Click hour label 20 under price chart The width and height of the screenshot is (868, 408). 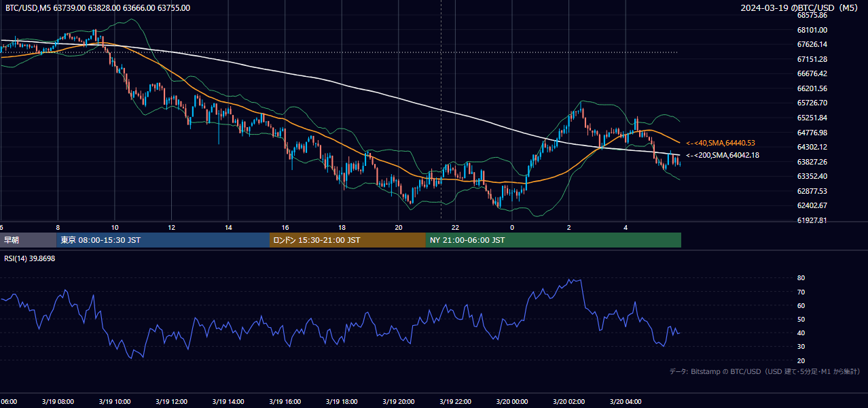coord(399,227)
